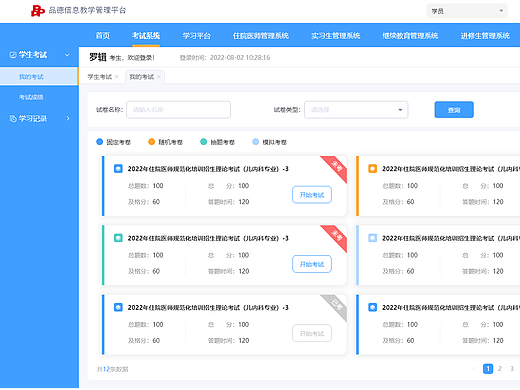This screenshot has height=390, width=520.
Task: Click the teal icon on the second left exam card
Action: (x=118, y=238)
